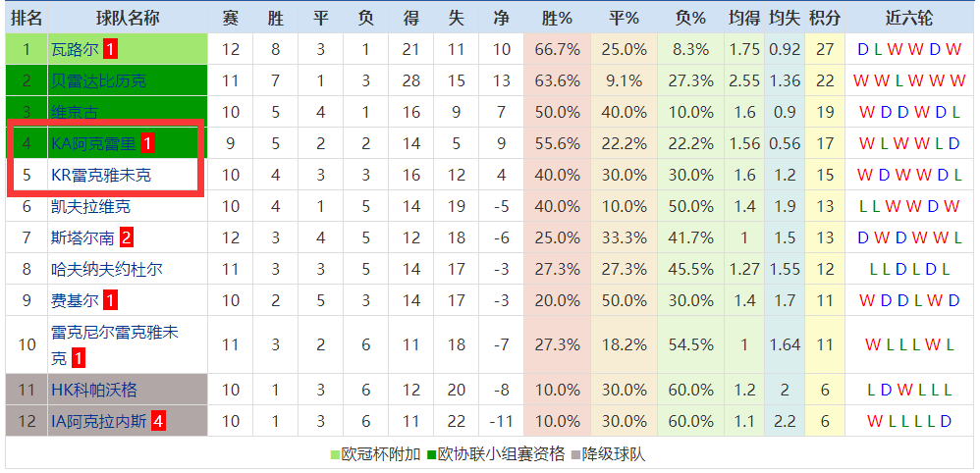Click red badge 2 beside 斯塔尔南

(127, 238)
